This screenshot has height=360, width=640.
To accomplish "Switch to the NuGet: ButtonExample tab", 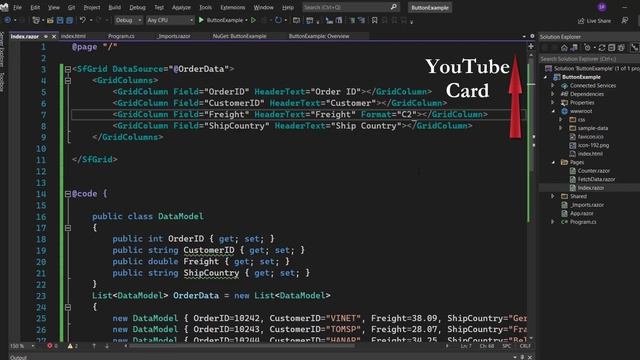I will pyautogui.click(x=240, y=36).
